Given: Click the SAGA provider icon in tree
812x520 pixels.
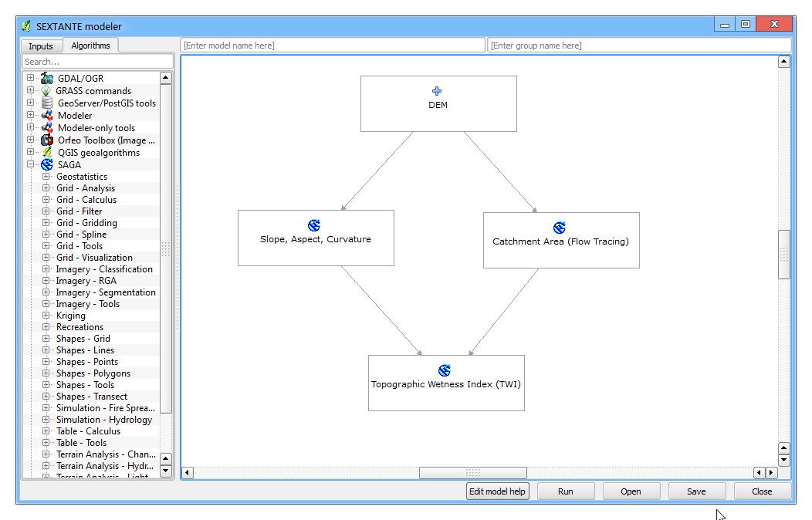Looking at the screenshot, I should [x=47, y=164].
